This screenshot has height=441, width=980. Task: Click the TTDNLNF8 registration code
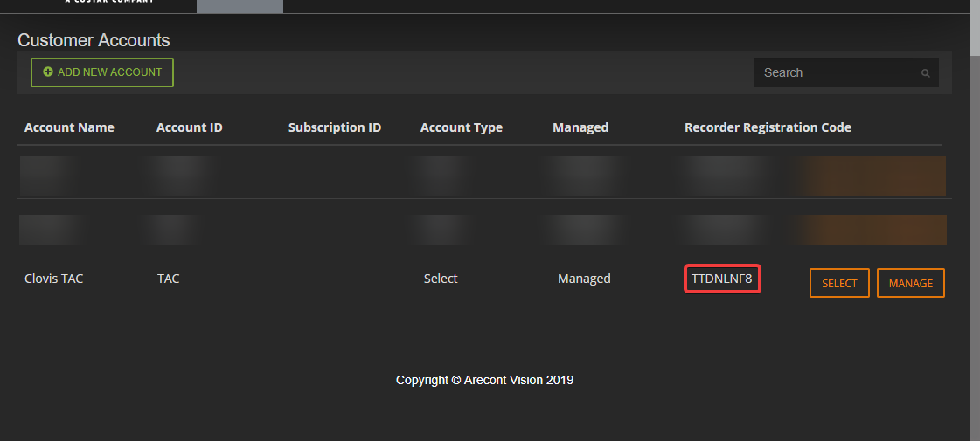[722, 279]
